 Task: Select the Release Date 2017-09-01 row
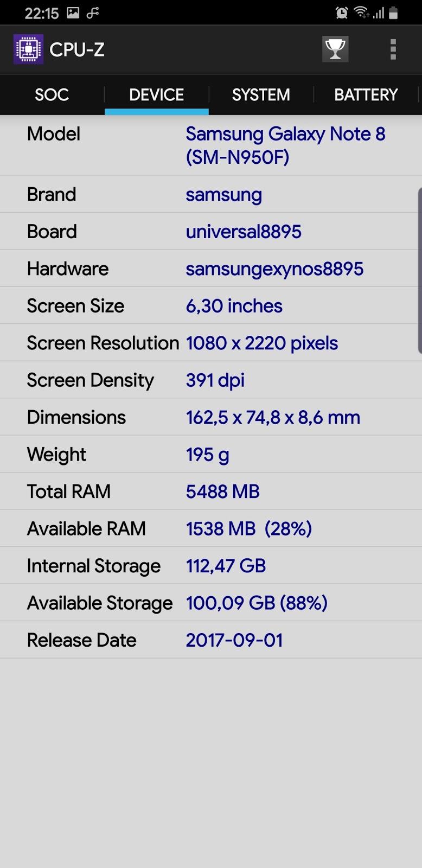(x=211, y=640)
